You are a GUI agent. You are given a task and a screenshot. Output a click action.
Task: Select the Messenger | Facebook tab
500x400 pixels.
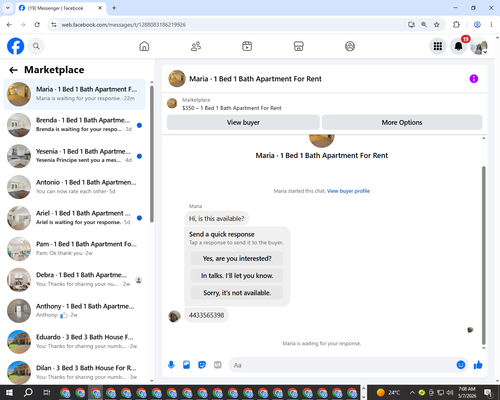[x=60, y=8]
